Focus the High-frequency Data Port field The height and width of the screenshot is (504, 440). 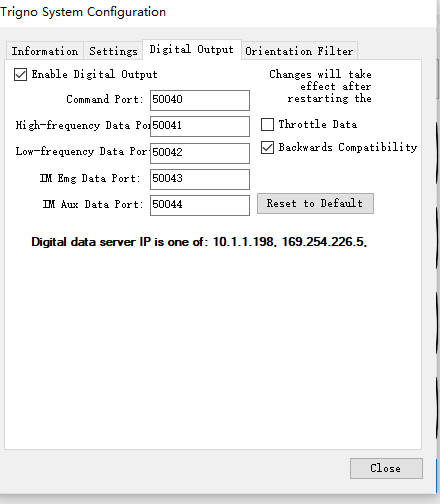coord(200,126)
